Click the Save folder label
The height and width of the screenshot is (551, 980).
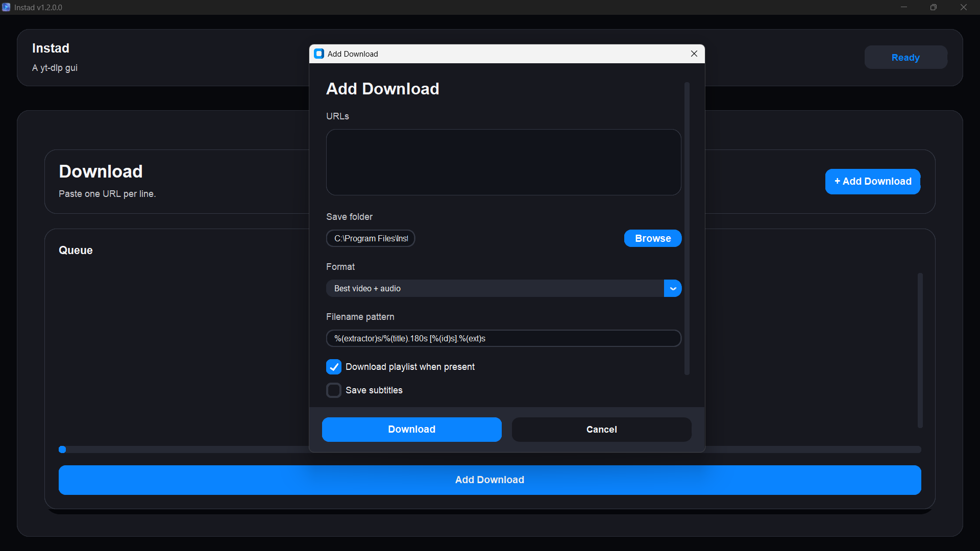[x=350, y=217]
